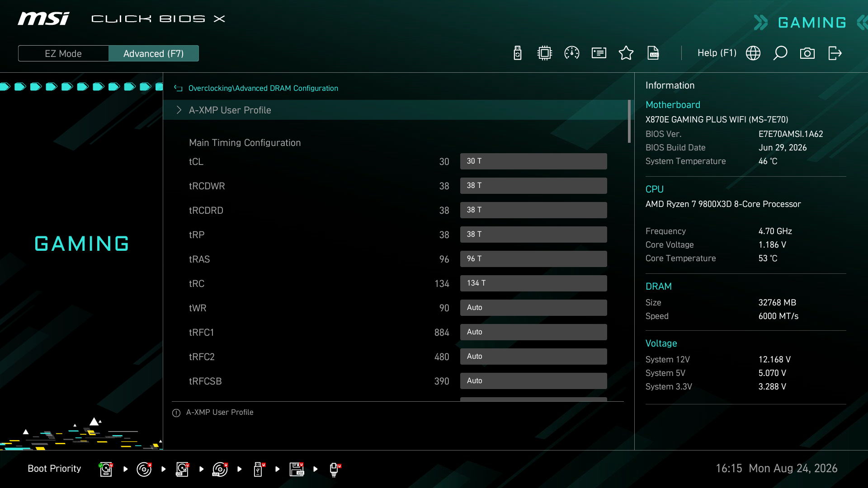The height and width of the screenshot is (488, 868).
Task: Click the tRC field showing 134 T
Action: pyautogui.click(x=533, y=283)
